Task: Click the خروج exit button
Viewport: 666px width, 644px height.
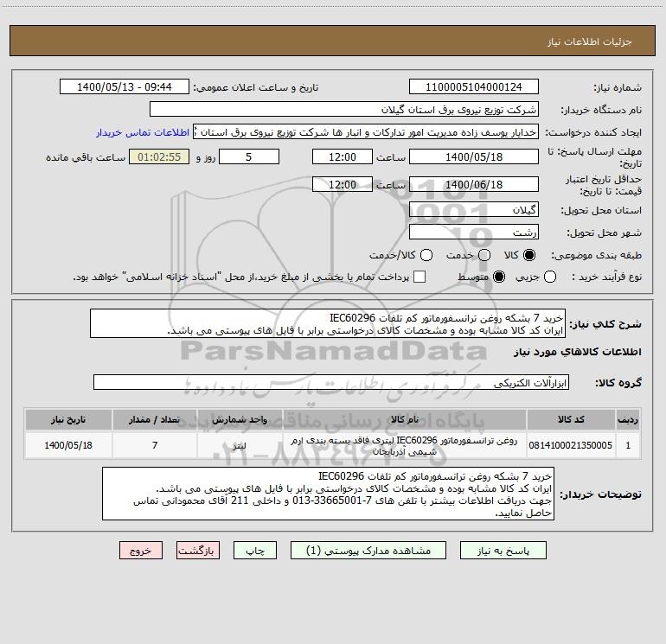Action: pyautogui.click(x=141, y=551)
